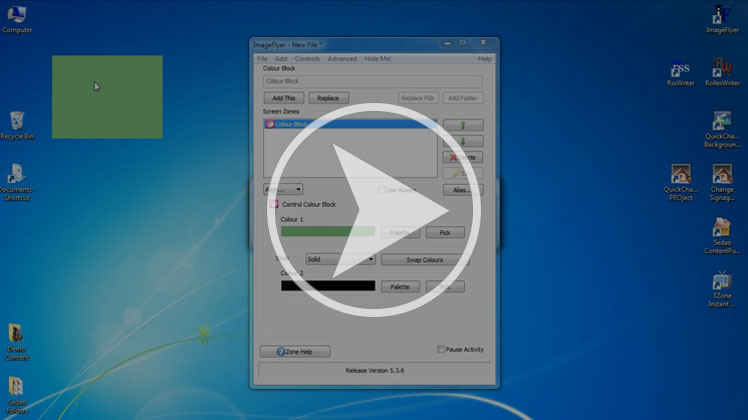Open Zone Help
The height and width of the screenshot is (420, 748).
coord(295,352)
